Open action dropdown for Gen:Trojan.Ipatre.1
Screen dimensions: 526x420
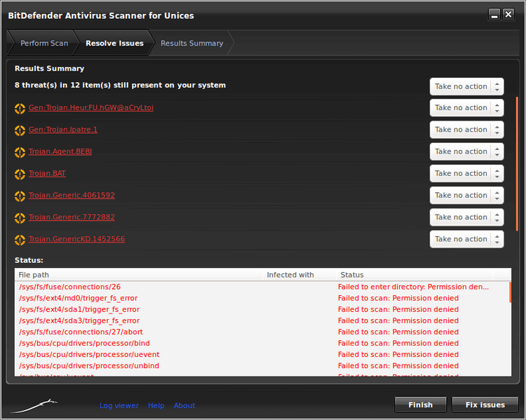click(x=466, y=130)
